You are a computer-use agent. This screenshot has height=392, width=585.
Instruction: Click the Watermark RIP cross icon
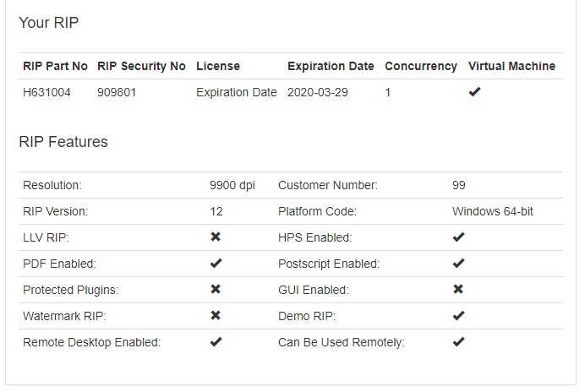(x=216, y=316)
